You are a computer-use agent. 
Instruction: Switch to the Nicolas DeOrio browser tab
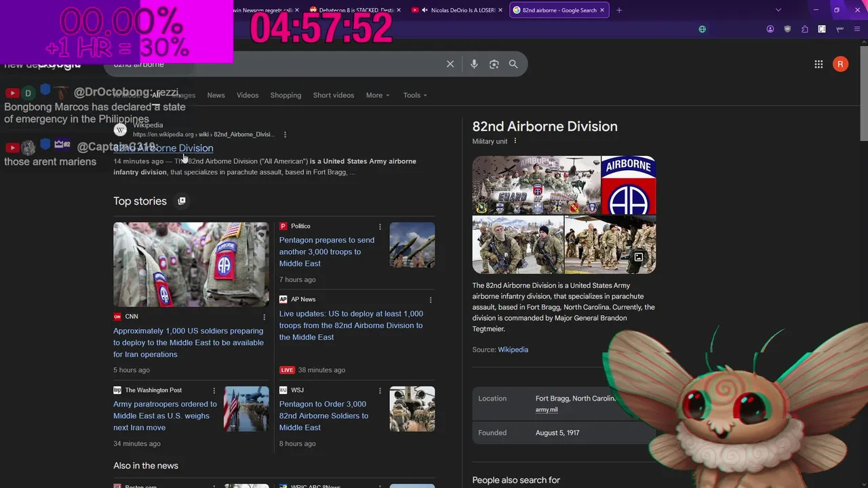coord(456,10)
